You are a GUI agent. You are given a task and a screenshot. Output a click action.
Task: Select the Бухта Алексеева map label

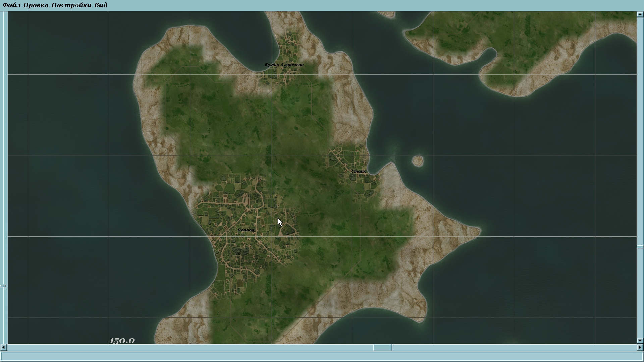tap(284, 65)
